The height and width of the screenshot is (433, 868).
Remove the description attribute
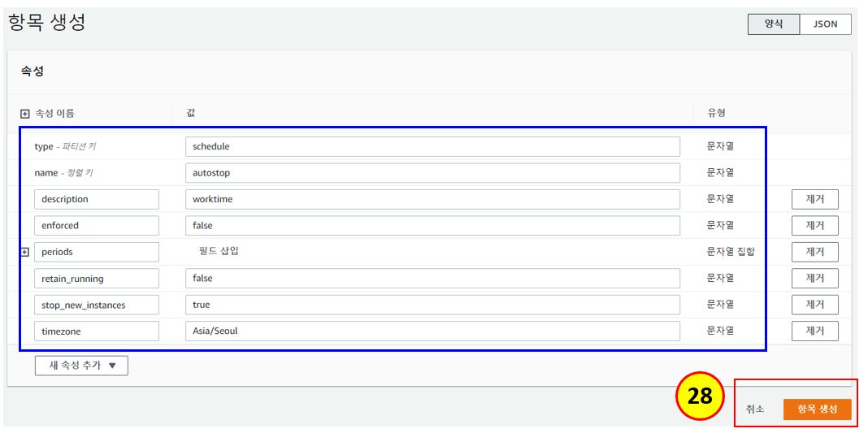click(815, 199)
